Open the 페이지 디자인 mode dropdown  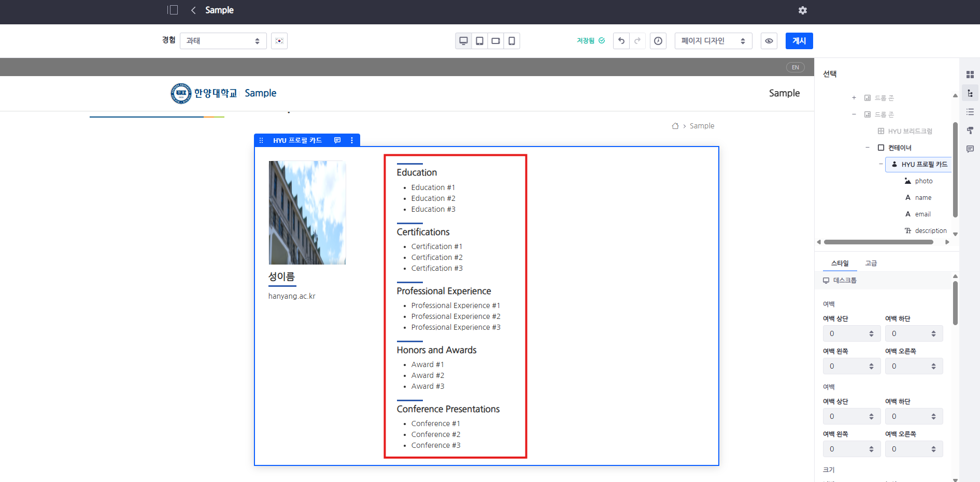click(x=713, y=41)
